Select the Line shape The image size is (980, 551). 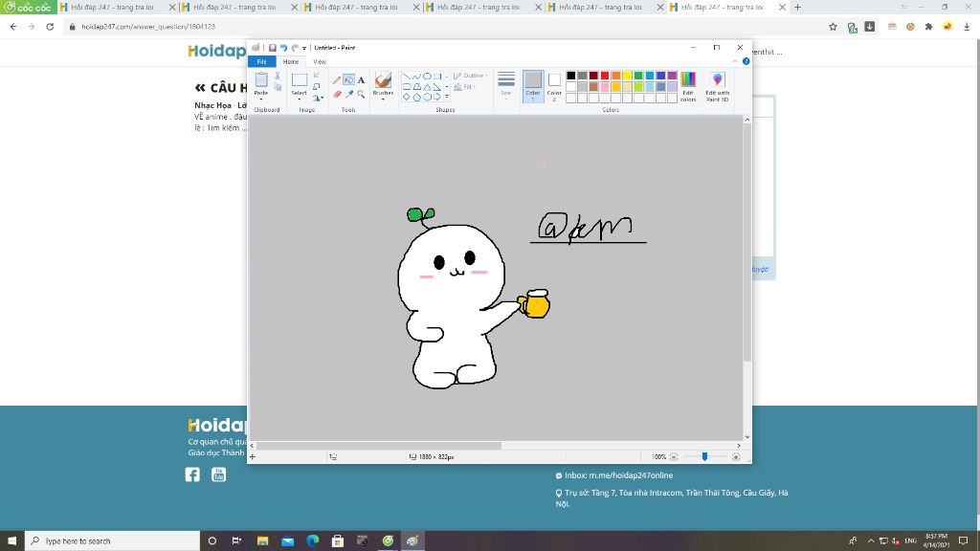[x=407, y=77]
